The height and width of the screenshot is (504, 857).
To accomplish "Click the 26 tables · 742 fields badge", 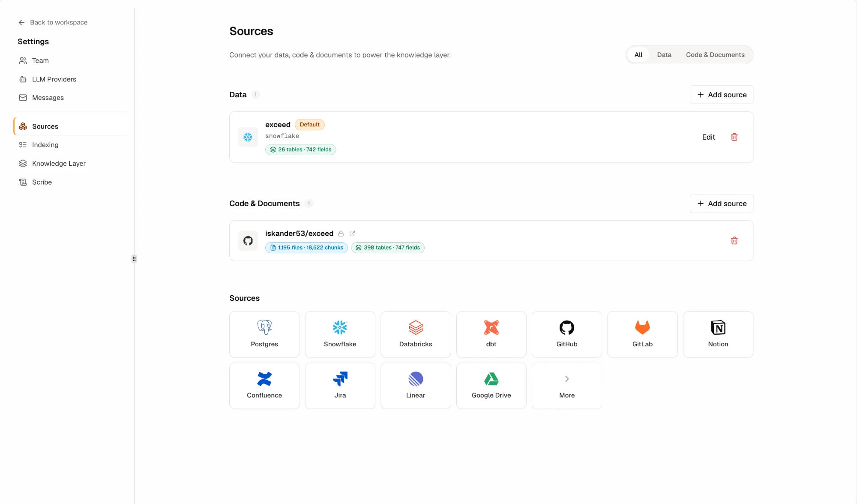I will pyautogui.click(x=300, y=150).
